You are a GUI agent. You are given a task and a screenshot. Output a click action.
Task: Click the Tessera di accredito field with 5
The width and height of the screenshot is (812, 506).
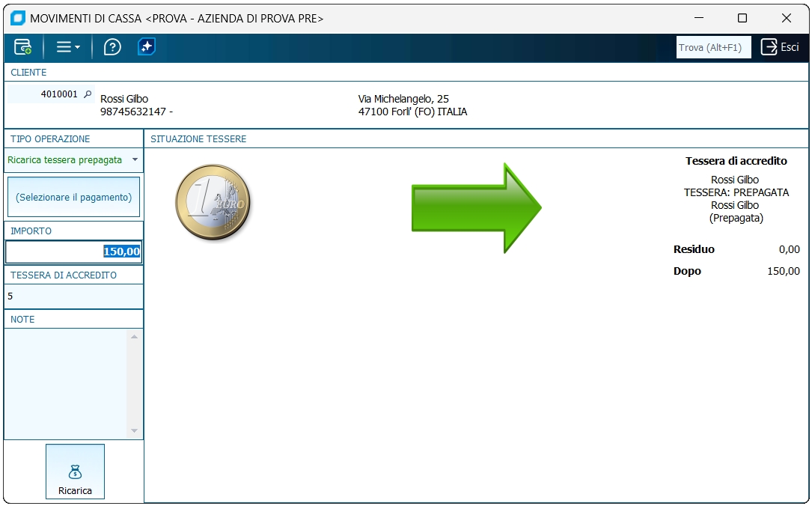tap(73, 296)
